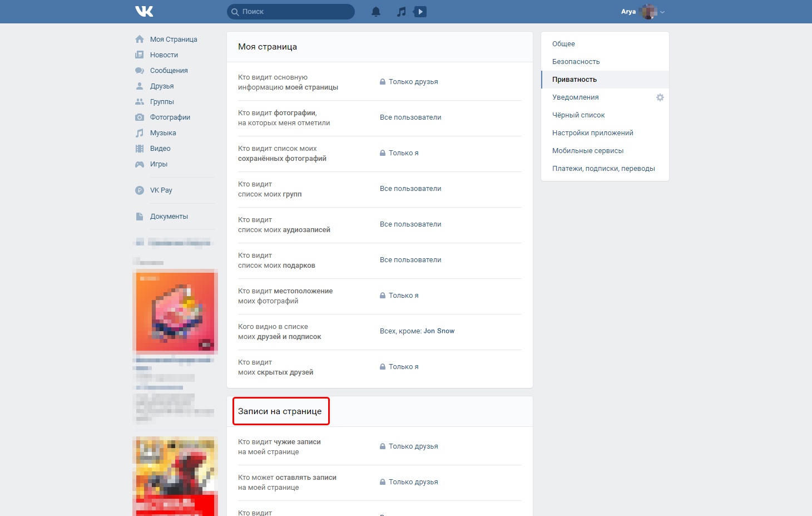Click the Игры gamepad icon
Image resolution: width=812 pixels, height=516 pixels.
[x=140, y=164]
